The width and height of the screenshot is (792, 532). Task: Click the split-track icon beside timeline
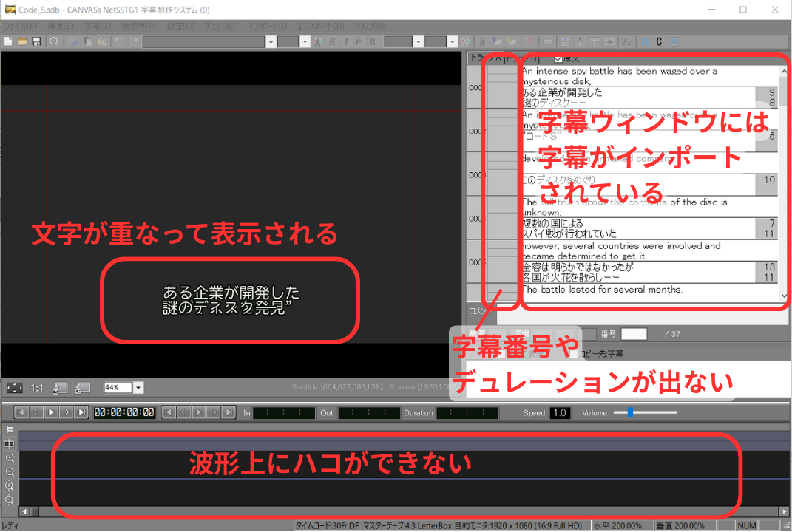click(10, 443)
